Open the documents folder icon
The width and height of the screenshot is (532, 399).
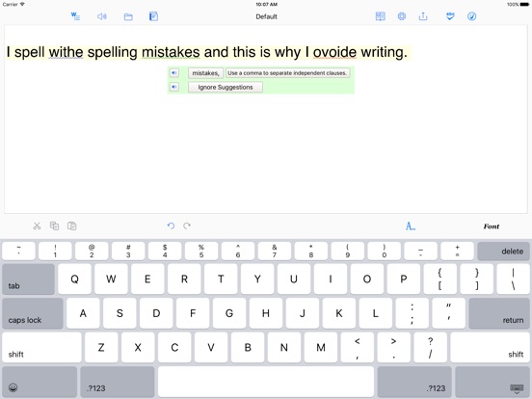128,16
